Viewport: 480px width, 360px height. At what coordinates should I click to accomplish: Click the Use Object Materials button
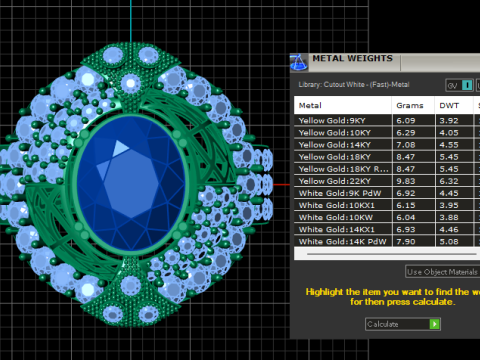click(x=442, y=272)
